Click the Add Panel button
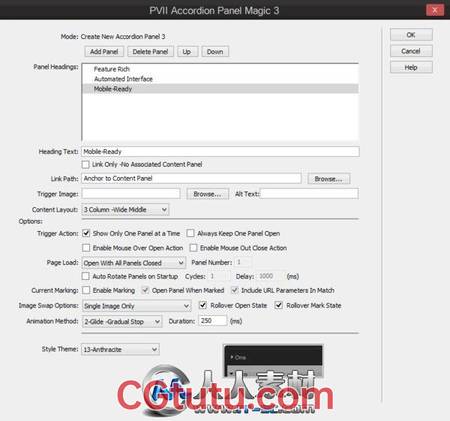 104,52
